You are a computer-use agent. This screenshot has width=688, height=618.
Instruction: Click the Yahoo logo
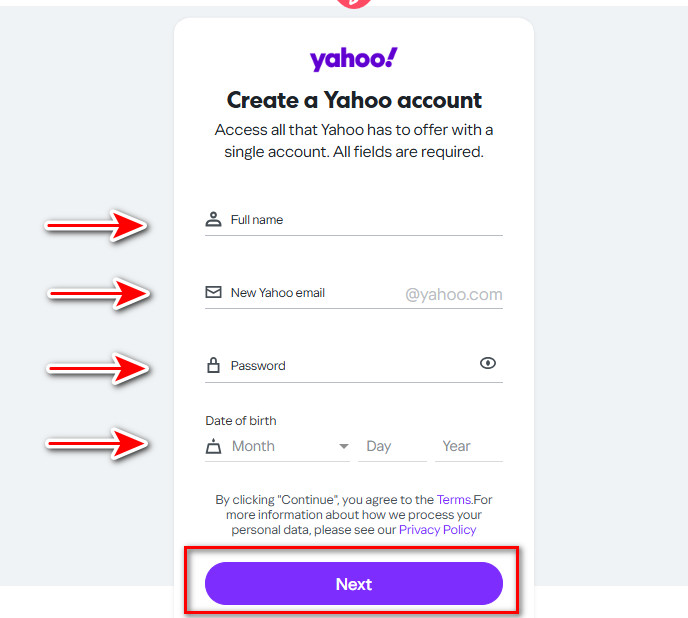tap(353, 59)
